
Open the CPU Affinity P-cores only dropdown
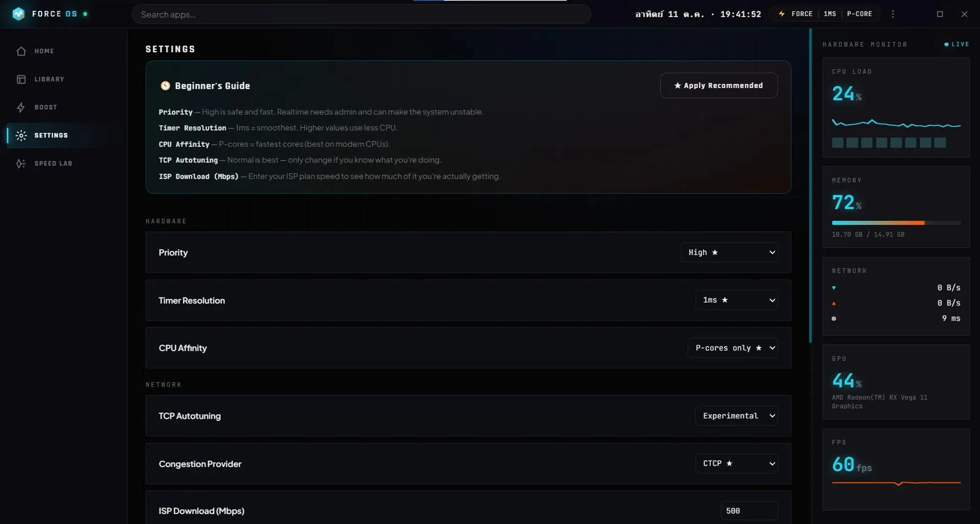point(732,348)
